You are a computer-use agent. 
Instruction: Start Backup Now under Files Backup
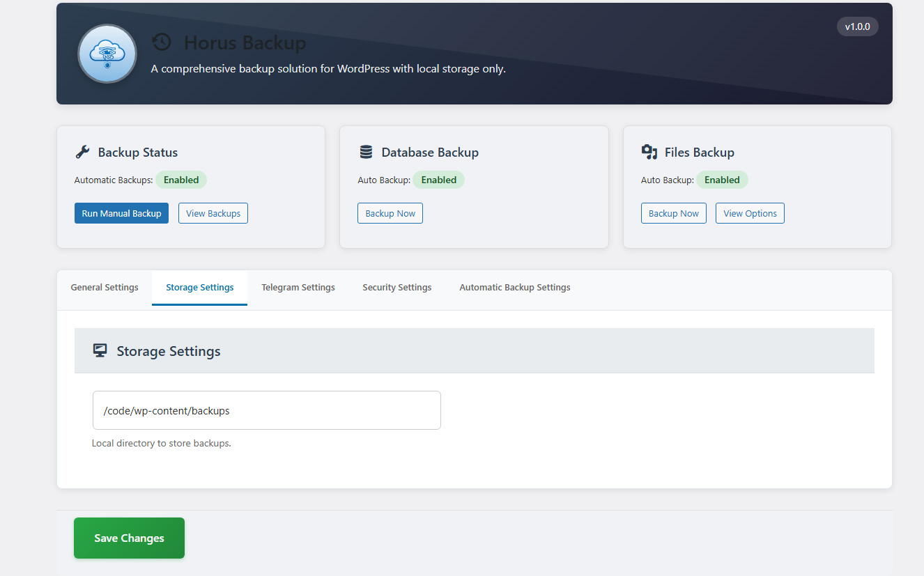click(x=674, y=213)
